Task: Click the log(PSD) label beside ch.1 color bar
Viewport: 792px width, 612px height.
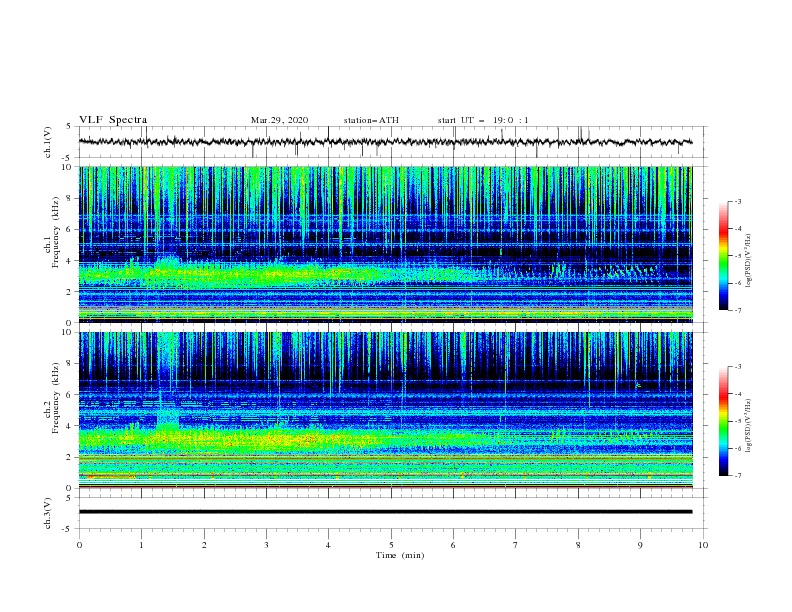Action: pos(748,261)
